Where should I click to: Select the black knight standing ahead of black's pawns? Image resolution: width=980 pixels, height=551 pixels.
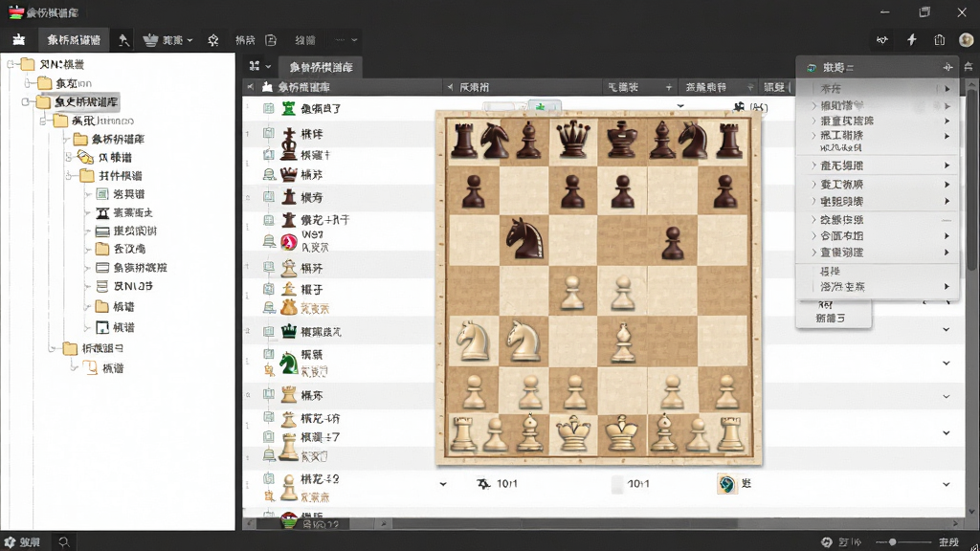coord(524,238)
